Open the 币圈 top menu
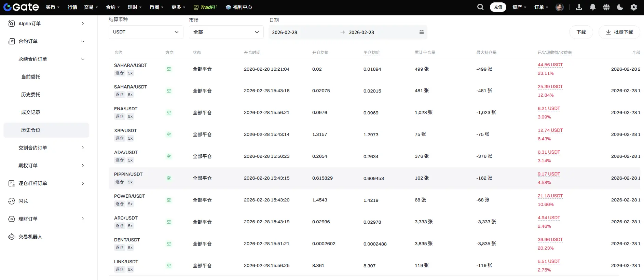The width and height of the screenshot is (644, 280). point(156,7)
